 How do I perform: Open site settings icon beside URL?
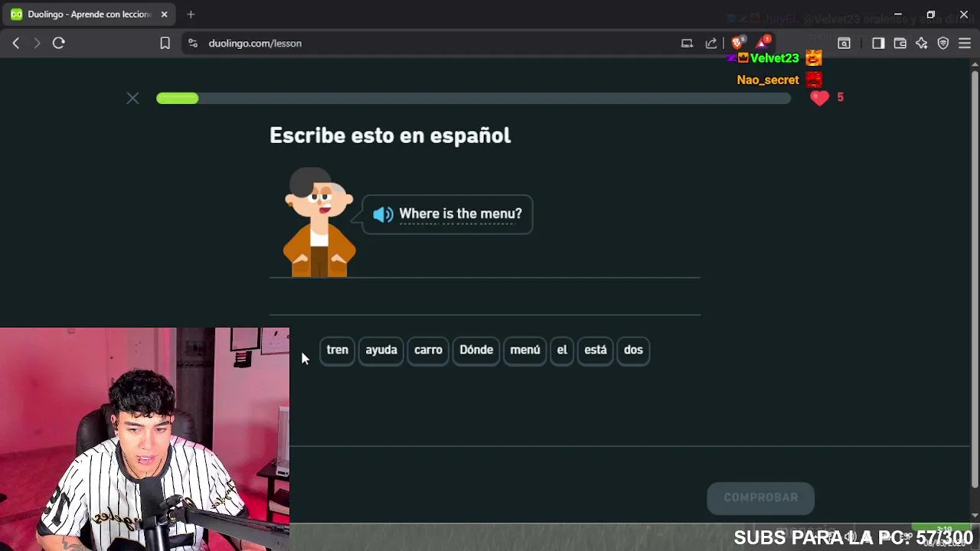(193, 44)
